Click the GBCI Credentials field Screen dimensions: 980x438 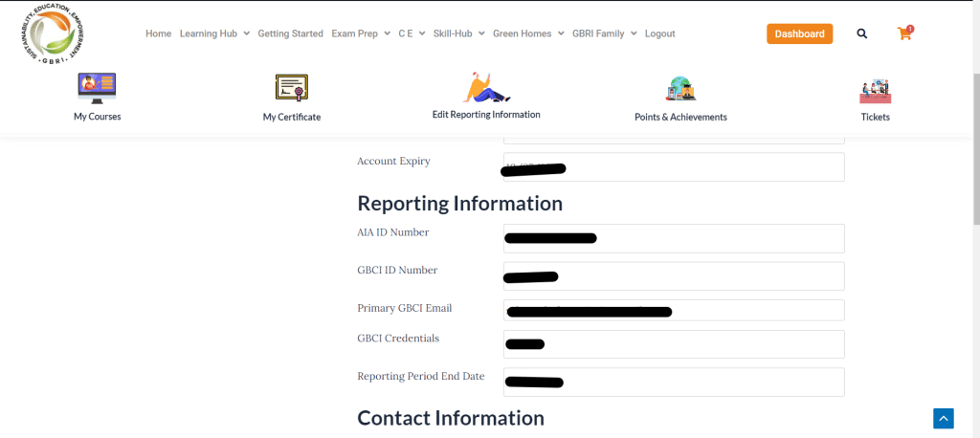(674, 344)
